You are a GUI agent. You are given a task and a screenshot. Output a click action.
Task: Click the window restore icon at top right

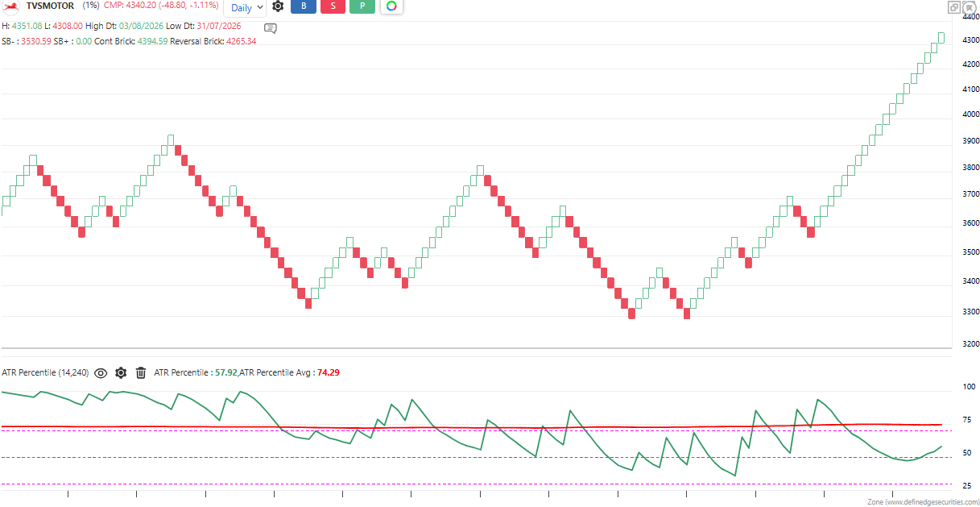point(953,6)
